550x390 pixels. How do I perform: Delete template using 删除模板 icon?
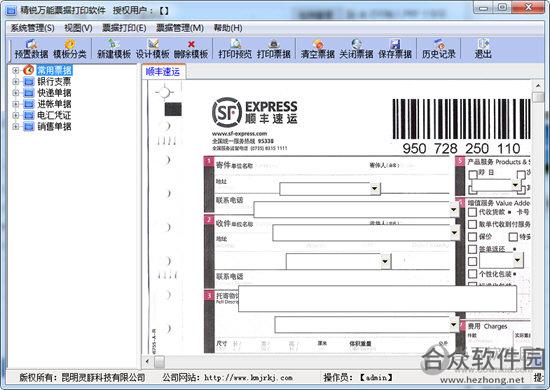click(x=191, y=49)
